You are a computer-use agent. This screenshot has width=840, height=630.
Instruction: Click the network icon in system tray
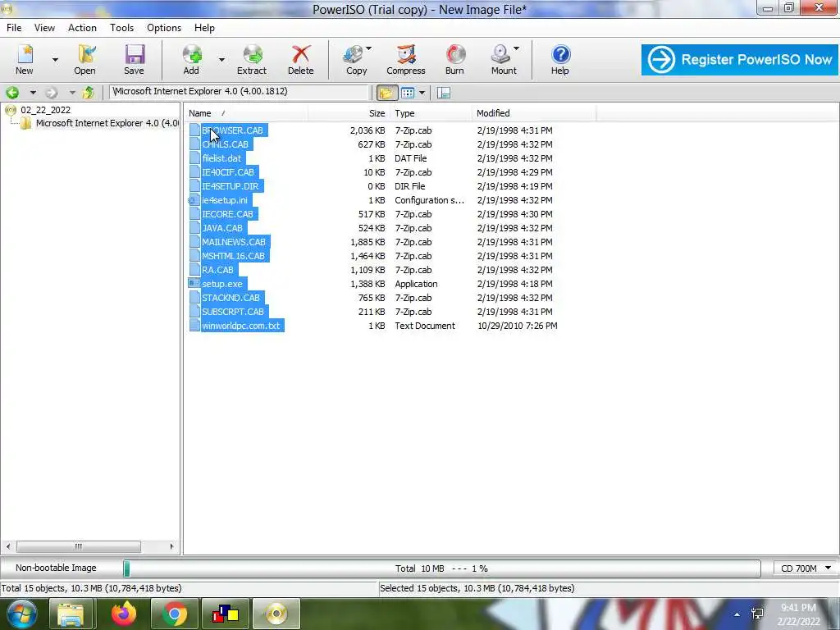click(x=757, y=614)
